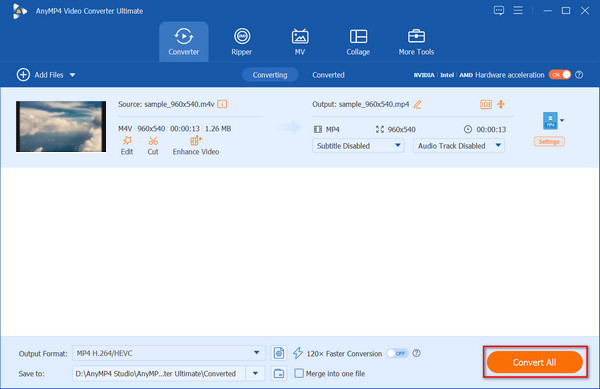Show source file info icon
The image size is (600, 389).
222,104
